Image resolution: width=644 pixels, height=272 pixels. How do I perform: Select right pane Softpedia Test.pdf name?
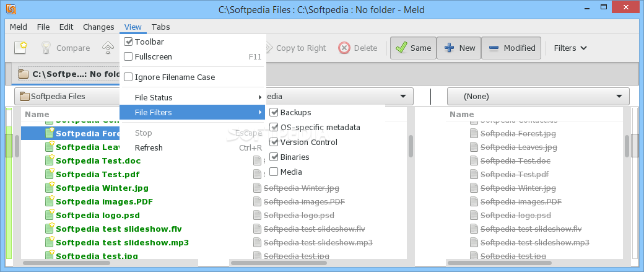pyautogui.click(x=514, y=174)
